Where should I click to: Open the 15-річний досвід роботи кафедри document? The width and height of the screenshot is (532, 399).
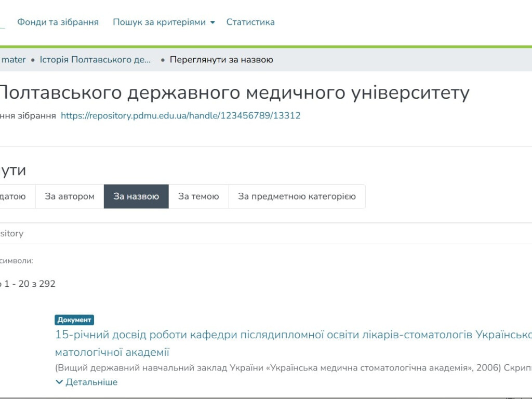point(291,335)
